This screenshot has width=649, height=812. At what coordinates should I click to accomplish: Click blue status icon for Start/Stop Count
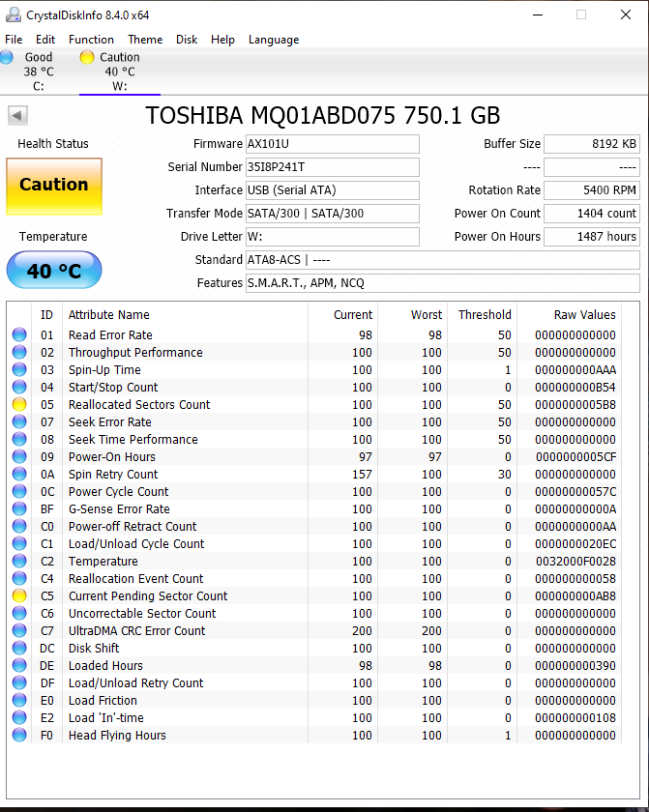point(19,387)
